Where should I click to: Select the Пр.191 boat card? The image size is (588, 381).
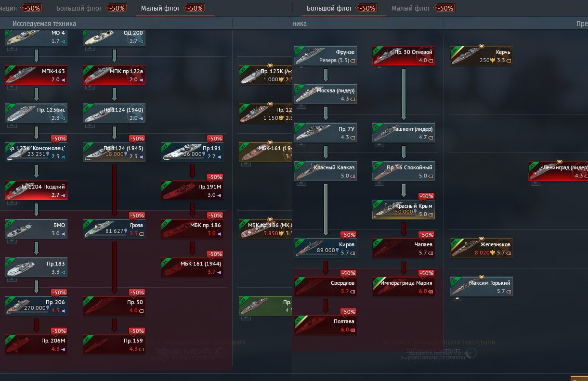(192, 152)
